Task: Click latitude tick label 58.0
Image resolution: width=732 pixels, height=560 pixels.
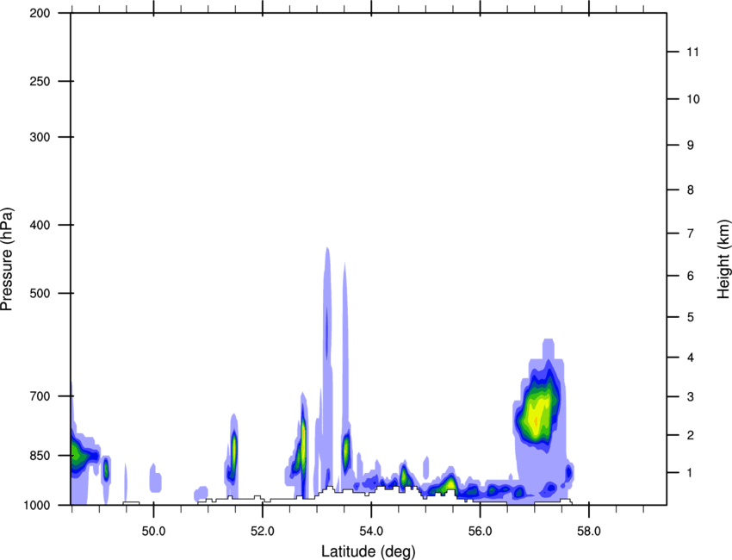Action: pos(589,532)
